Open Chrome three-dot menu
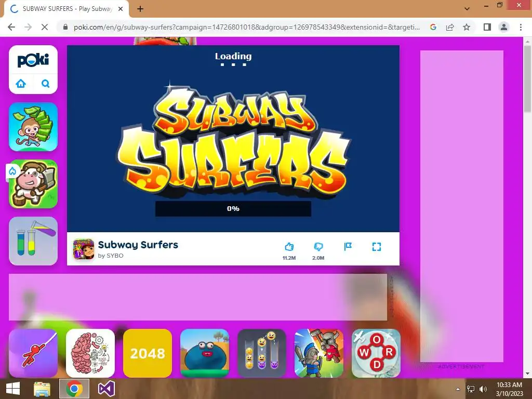The image size is (532, 399). (521, 27)
